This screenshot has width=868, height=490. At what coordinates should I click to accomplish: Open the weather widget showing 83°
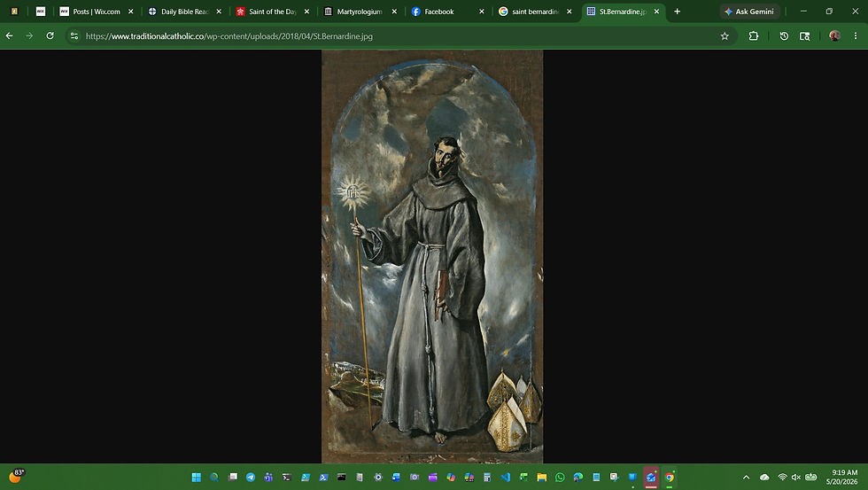[x=16, y=476]
